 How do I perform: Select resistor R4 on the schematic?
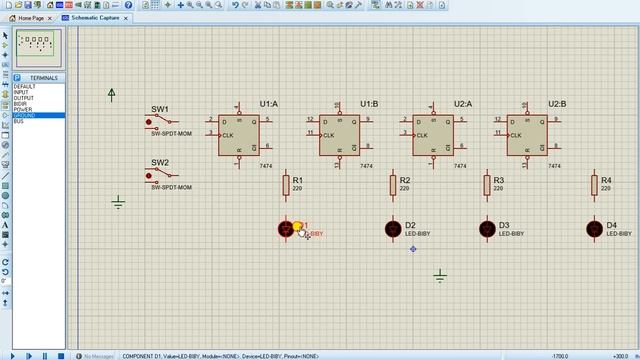pos(594,185)
